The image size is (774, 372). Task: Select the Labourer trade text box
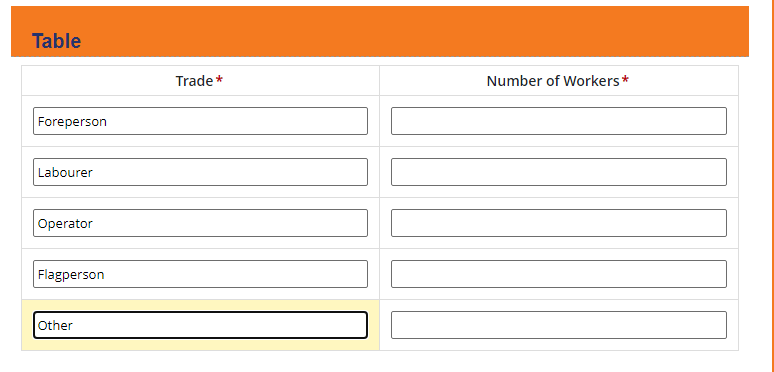coord(200,172)
